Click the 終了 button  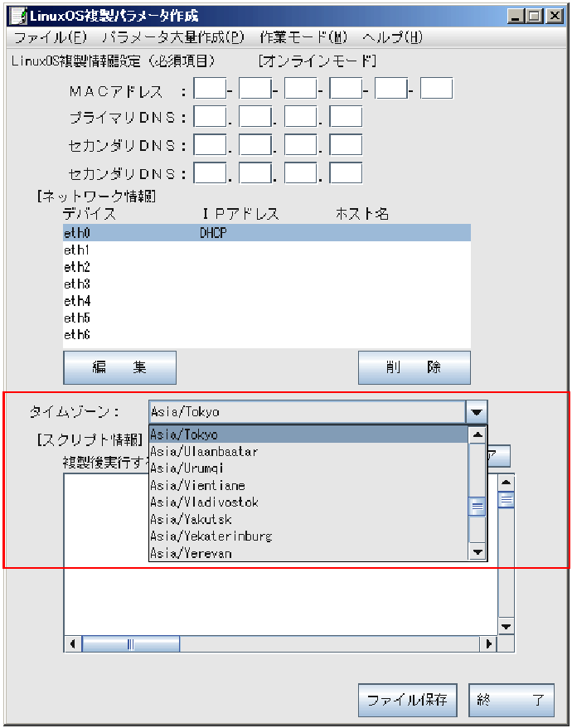pos(511,700)
